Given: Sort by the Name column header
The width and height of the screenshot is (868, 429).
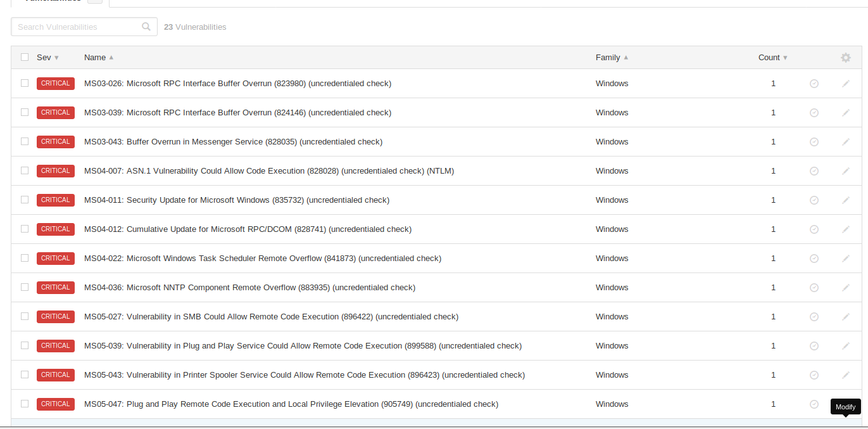Looking at the screenshot, I should tap(99, 58).
